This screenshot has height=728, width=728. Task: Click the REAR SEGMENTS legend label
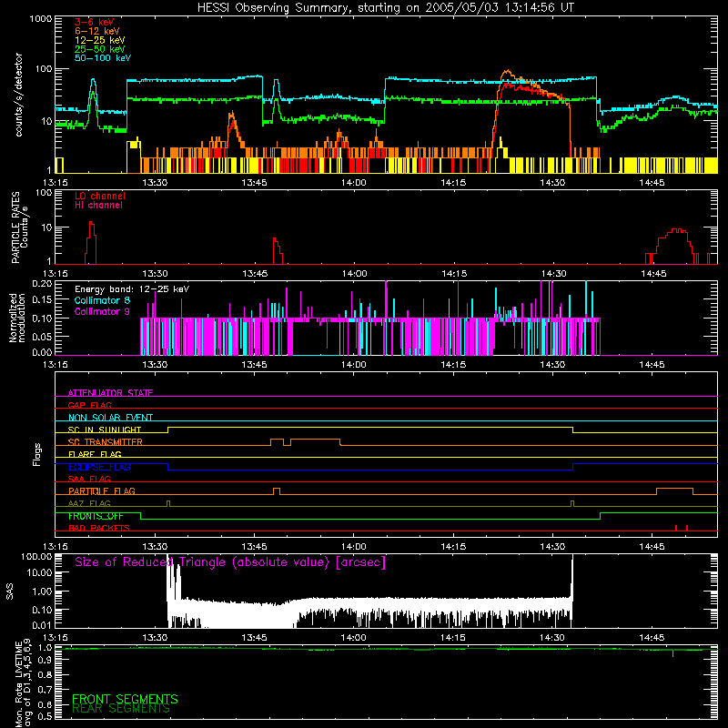pos(121,709)
